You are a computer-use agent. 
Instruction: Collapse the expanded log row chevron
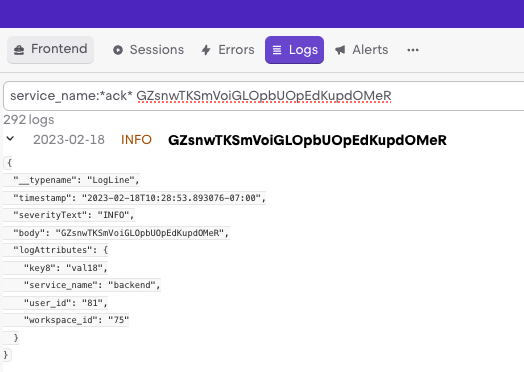pyautogui.click(x=10, y=138)
